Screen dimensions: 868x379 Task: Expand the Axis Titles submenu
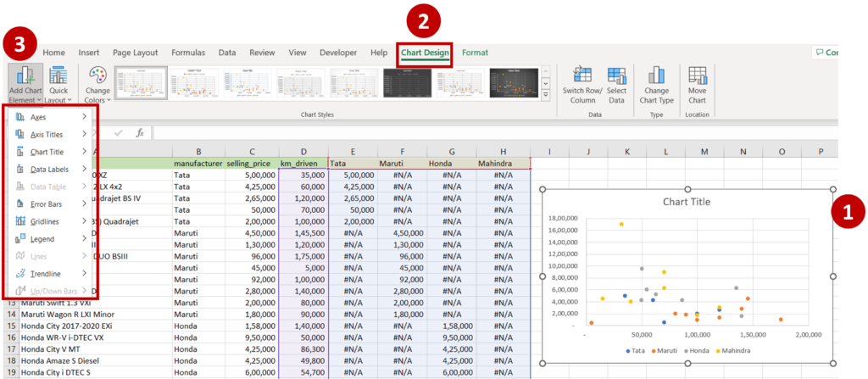(x=51, y=134)
